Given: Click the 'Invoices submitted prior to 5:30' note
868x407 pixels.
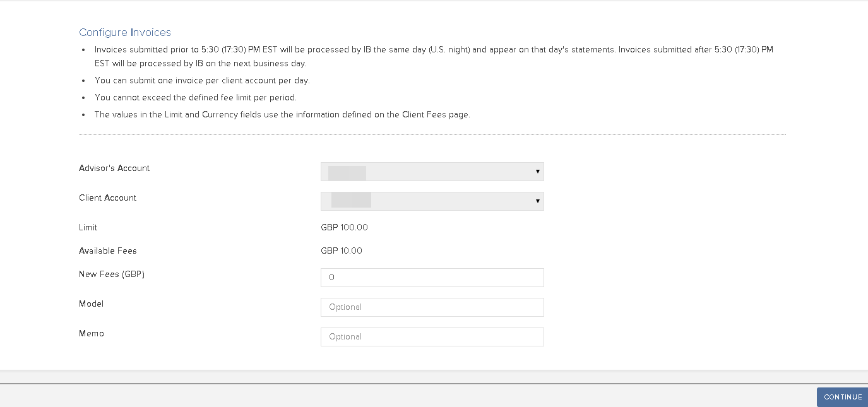Looking at the screenshot, I should (434, 56).
